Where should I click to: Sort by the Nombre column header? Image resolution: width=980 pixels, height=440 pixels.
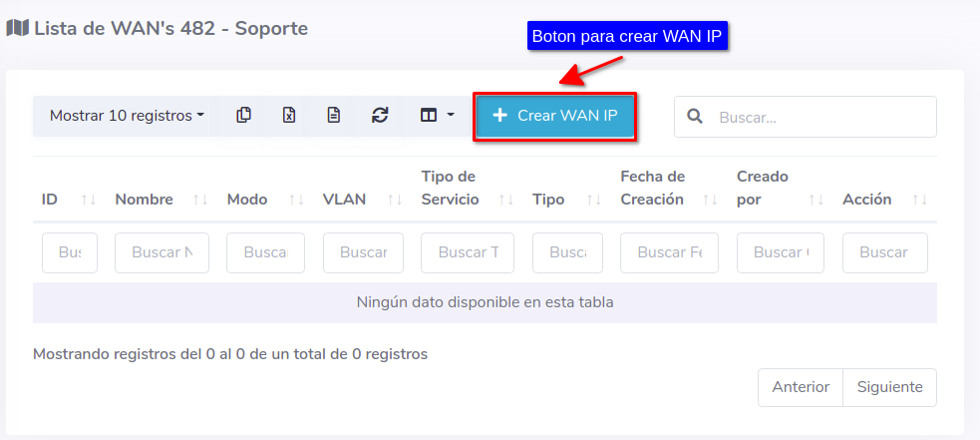145,200
